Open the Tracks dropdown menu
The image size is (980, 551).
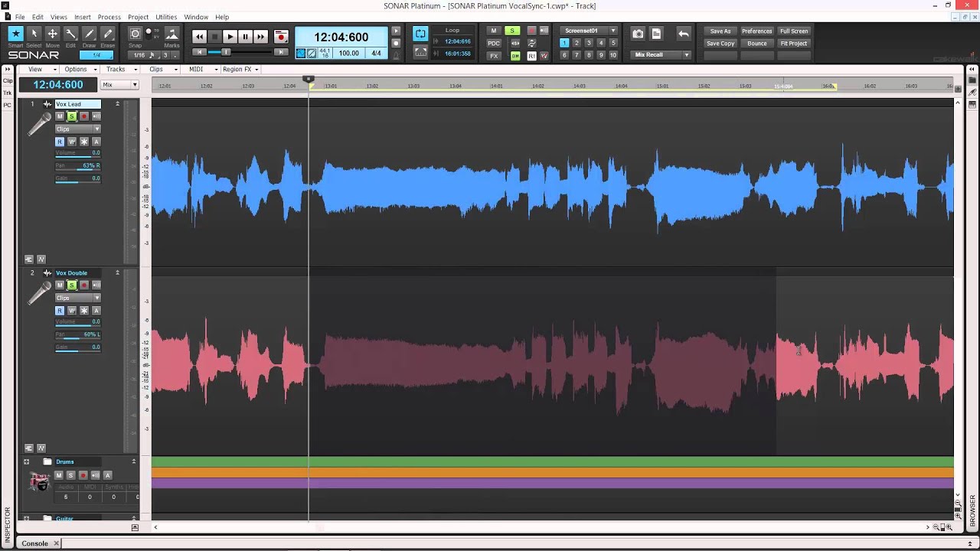click(x=119, y=69)
